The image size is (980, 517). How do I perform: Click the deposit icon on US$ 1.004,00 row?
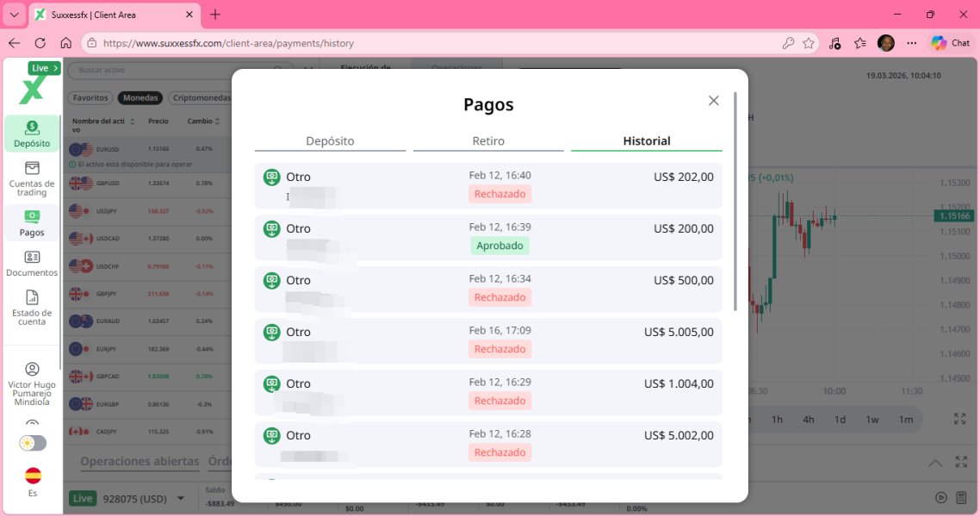click(x=271, y=383)
